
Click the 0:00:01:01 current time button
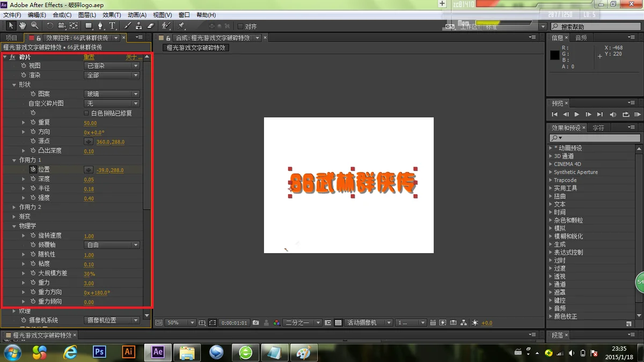click(x=234, y=323)
